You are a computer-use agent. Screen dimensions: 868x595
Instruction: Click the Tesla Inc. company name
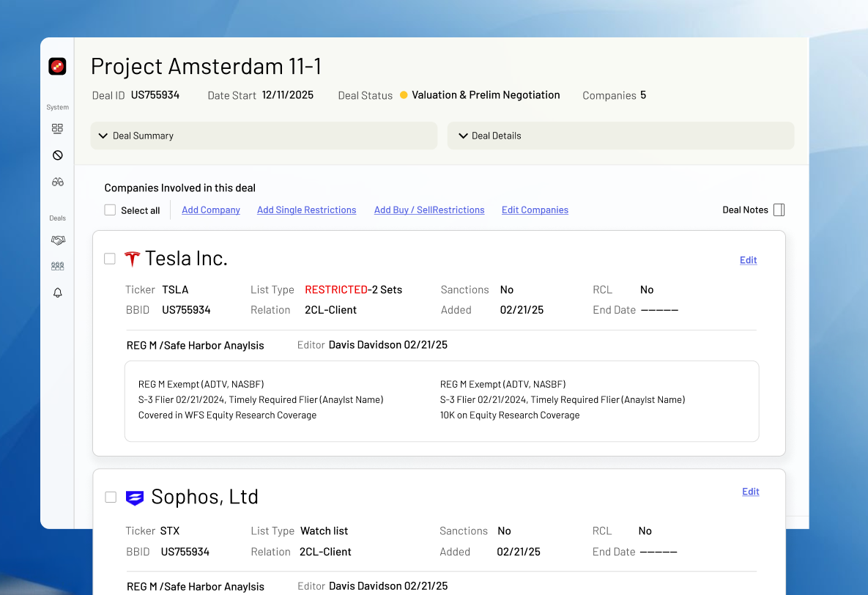click(186, 258)
